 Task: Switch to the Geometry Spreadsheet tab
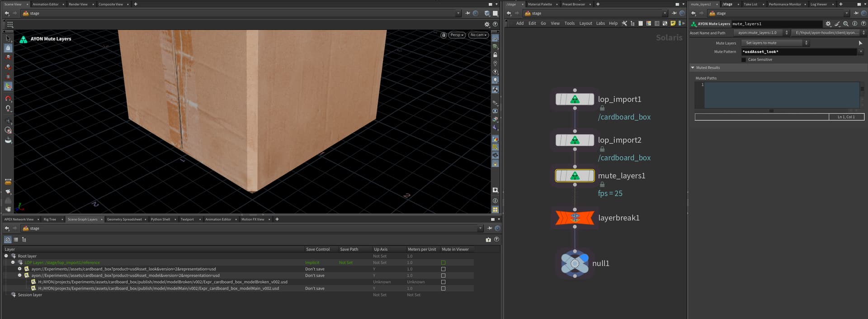pos(124,219)
